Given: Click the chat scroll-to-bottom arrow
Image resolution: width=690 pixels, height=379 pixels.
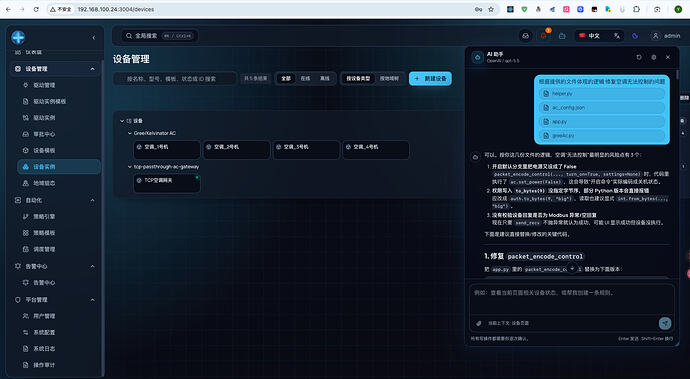Looking at the screenshot, I should (572, 268).
